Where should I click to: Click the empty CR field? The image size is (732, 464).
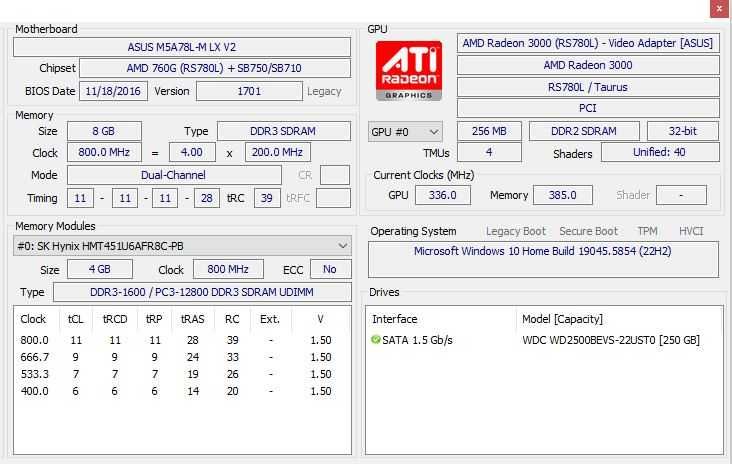[335, 175]
